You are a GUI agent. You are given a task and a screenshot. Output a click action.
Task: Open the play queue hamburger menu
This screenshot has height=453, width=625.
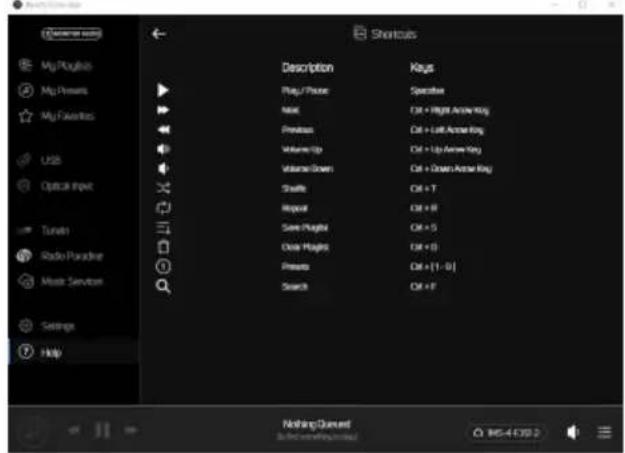605,432
